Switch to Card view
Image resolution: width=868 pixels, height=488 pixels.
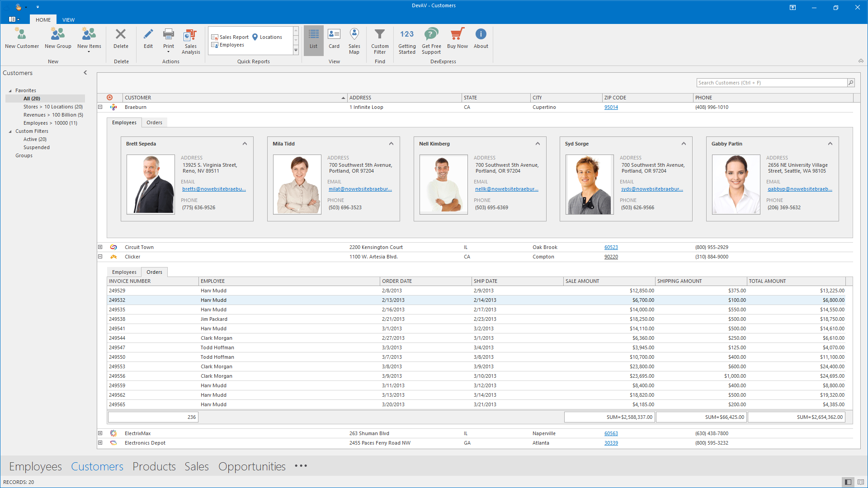(x=334, y=39)
